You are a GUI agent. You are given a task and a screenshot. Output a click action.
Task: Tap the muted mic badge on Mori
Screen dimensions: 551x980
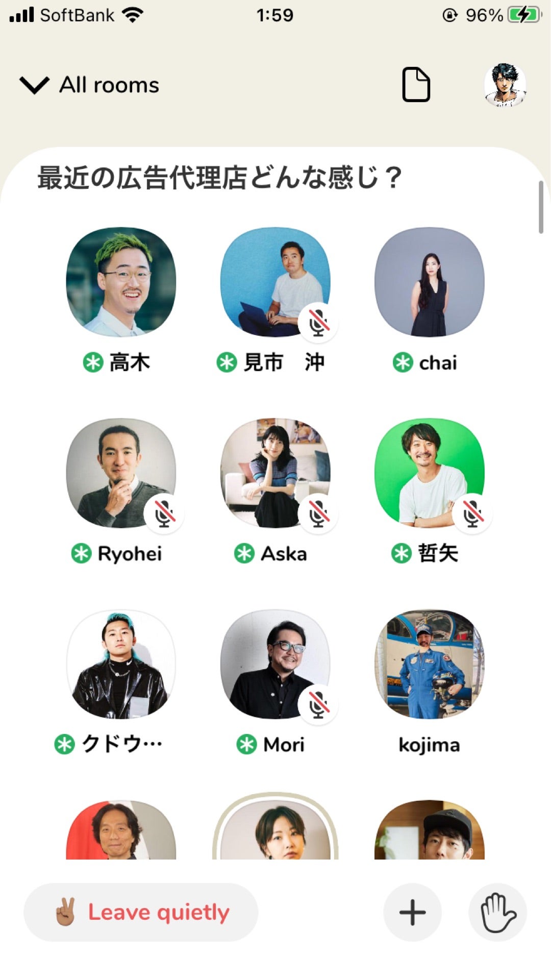318,705
